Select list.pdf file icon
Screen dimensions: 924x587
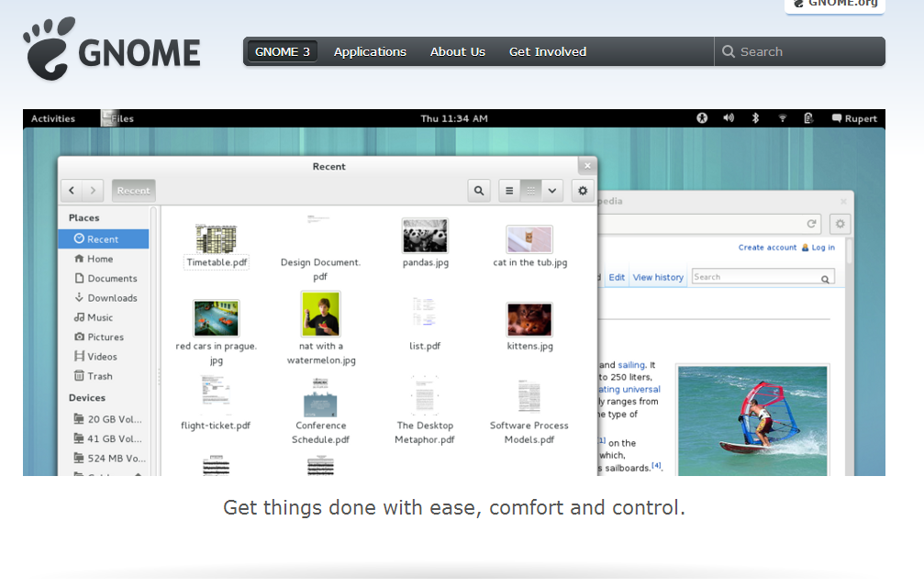coord(424,312)
